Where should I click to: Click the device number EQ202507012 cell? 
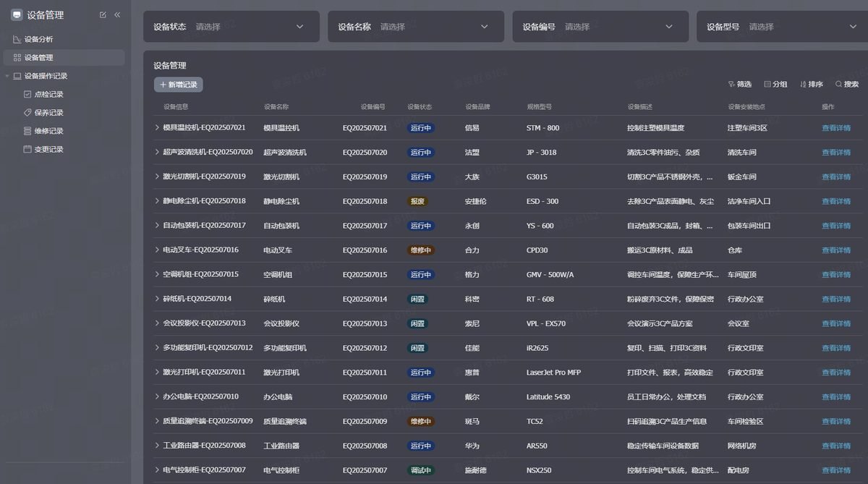pos(365,348)
